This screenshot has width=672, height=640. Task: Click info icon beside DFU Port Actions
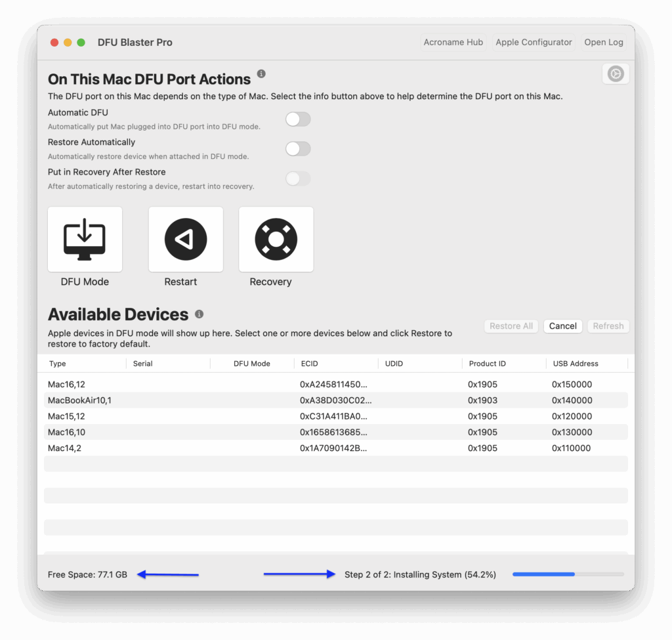click(x=261, y=74)
